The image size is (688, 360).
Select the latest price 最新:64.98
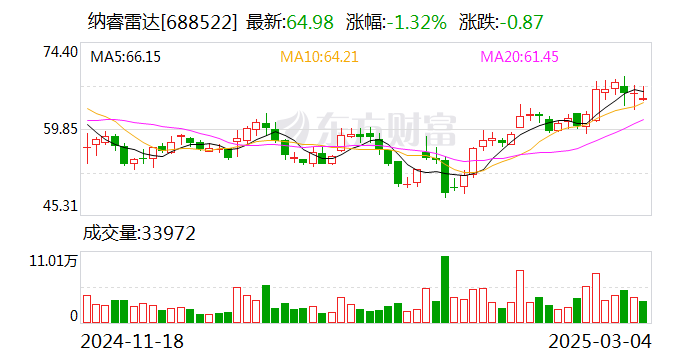290,22
